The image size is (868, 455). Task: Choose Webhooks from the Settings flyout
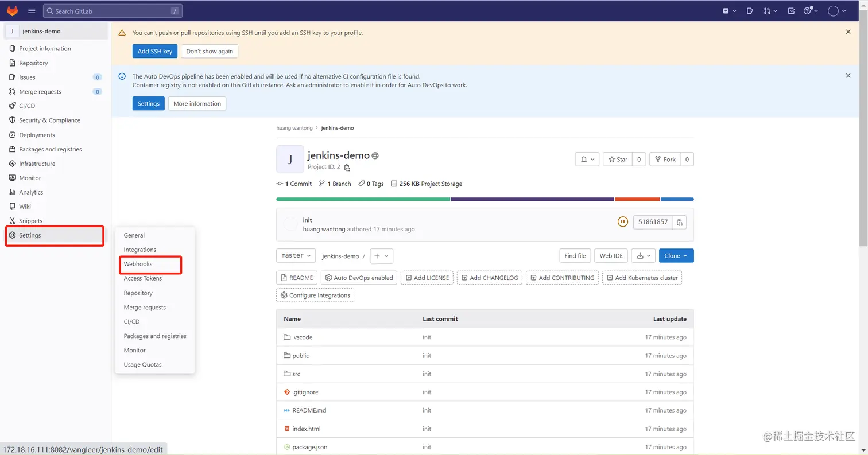(138, 264)
